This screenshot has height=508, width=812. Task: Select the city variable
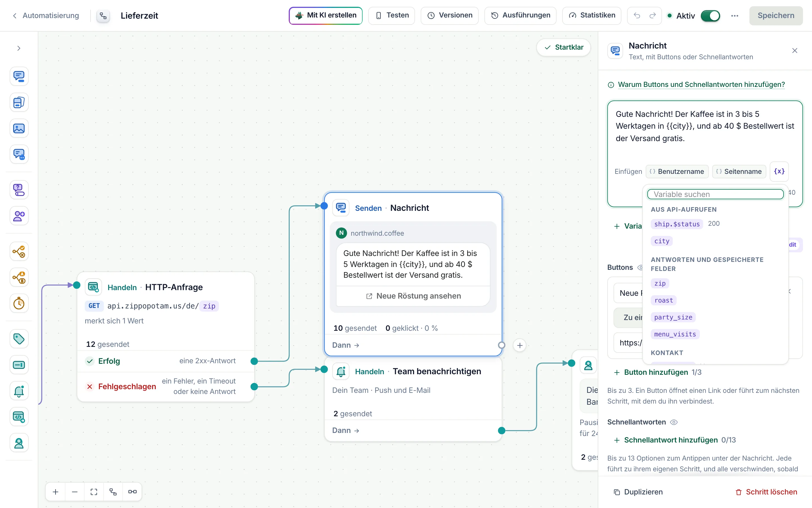pyautogui.click(x=661, y=241)
